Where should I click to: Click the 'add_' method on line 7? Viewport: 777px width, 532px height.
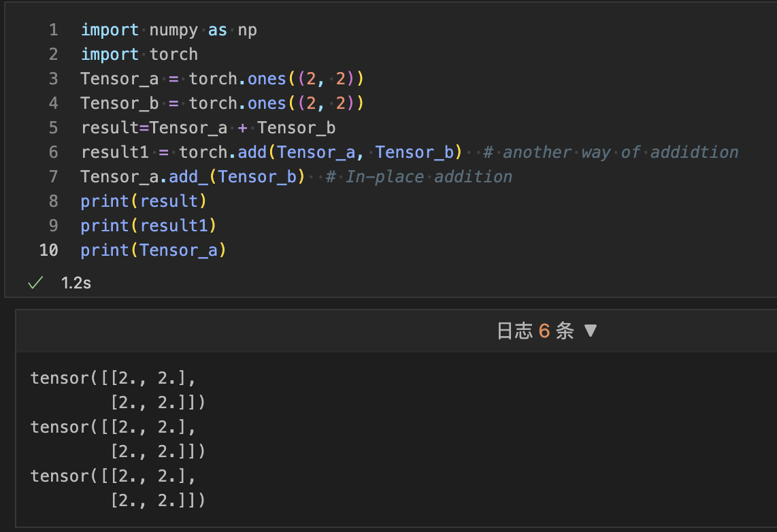(188, 177)
